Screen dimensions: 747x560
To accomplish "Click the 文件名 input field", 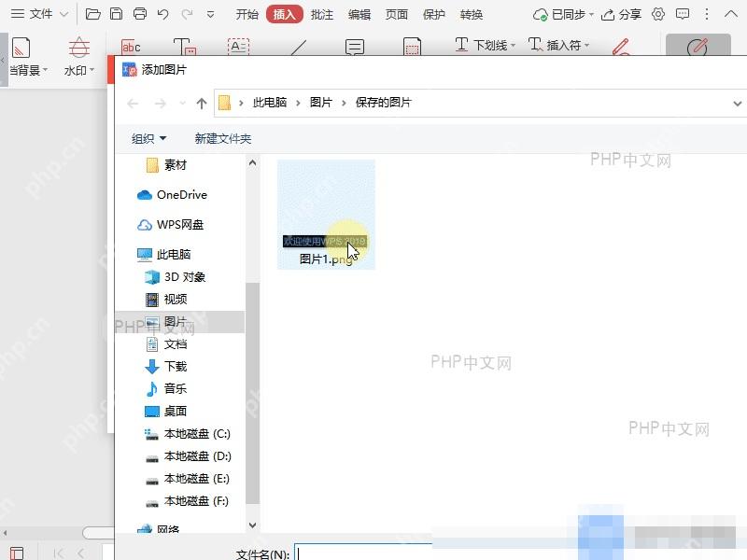I will (363, 553).
